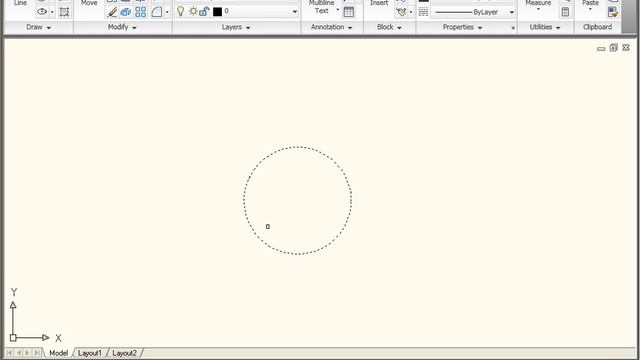
Task: Click the first-tab navigation arrow
Action: pos(9,353)
